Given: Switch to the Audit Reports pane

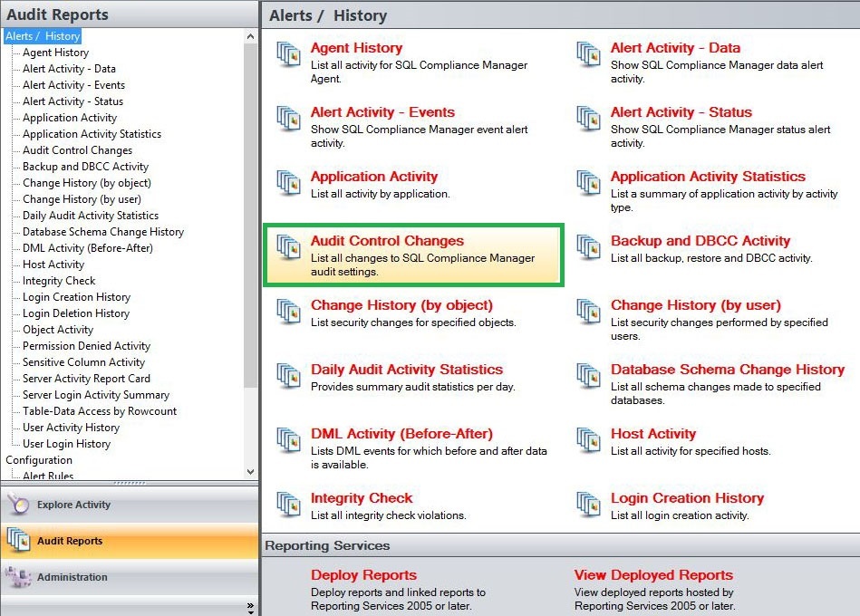Looking at the screenshot, I should click(x=130, y=541).
